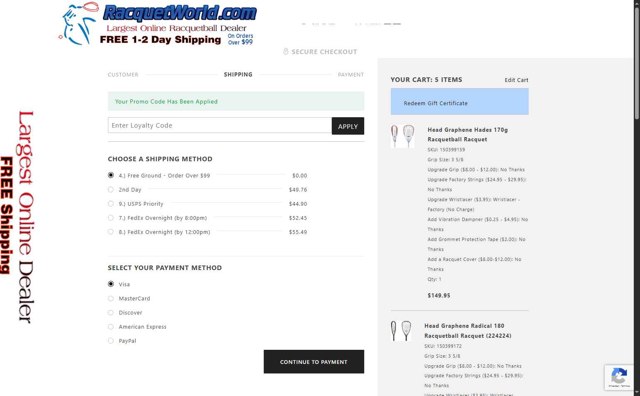
Task: Click the $44.90 USPS Priority price
Action: [x=298, y=204]
